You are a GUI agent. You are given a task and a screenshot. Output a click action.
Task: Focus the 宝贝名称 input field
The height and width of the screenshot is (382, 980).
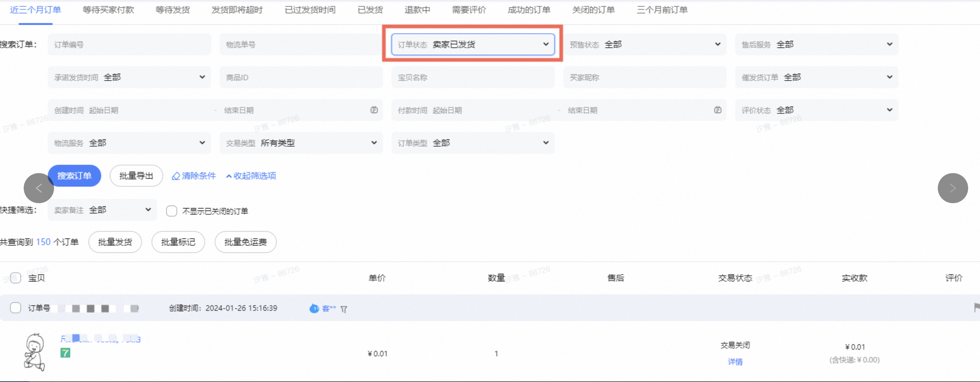pos(473,77)
